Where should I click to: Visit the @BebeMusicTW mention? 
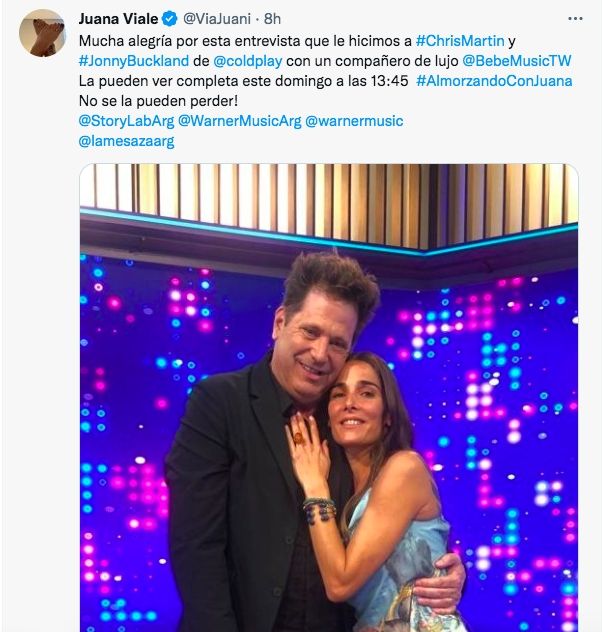pos(516,60)
